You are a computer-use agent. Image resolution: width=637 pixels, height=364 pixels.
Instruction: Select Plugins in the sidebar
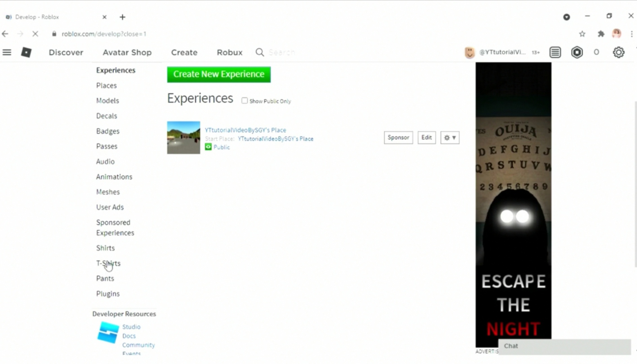click(108, 294)
